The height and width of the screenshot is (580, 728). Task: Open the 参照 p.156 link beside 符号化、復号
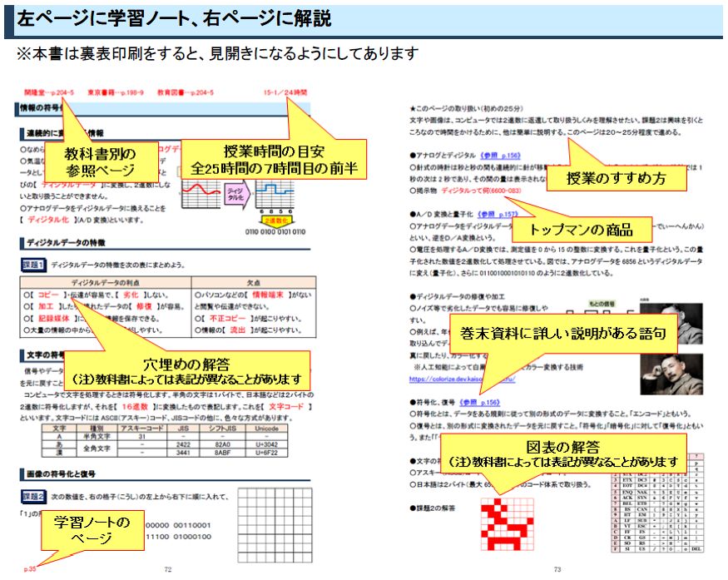point(479,402)
